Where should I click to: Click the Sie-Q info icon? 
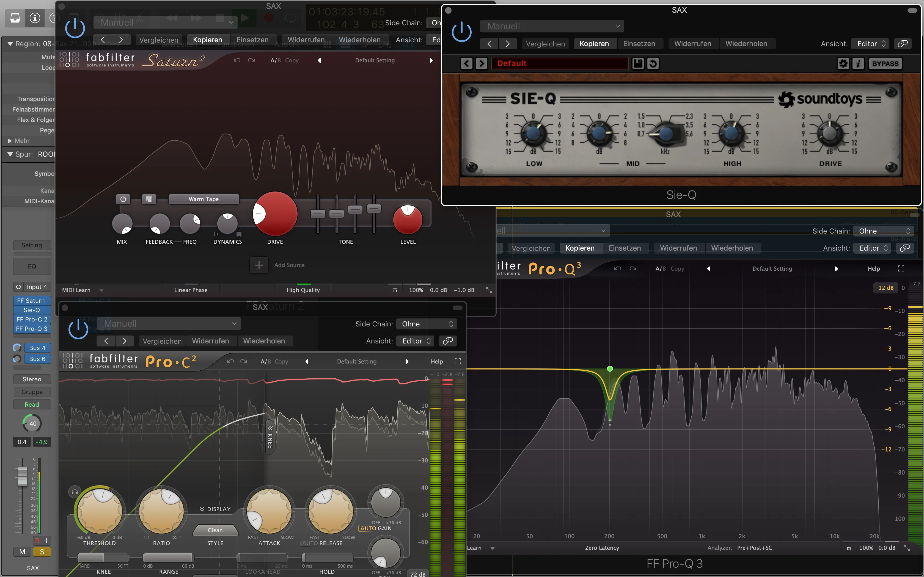858,63
